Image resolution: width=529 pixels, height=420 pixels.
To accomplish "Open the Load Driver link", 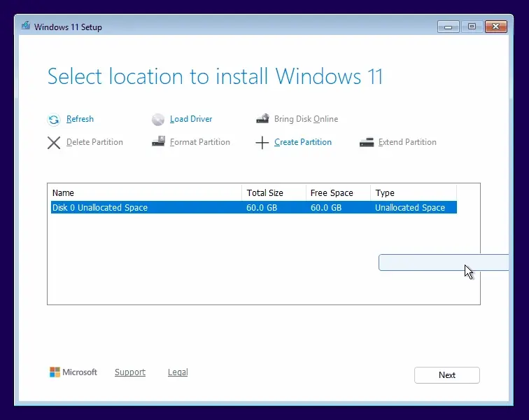I will click(191, 119).
